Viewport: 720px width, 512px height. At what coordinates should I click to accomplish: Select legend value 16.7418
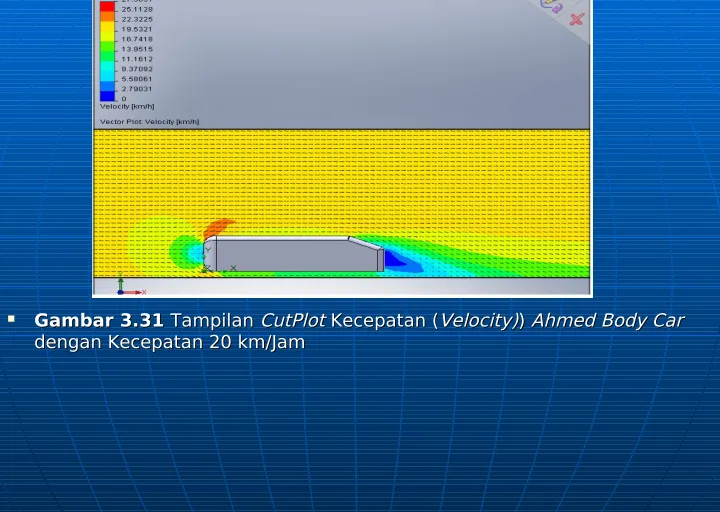pyautogui.click(x=137, y=39)
